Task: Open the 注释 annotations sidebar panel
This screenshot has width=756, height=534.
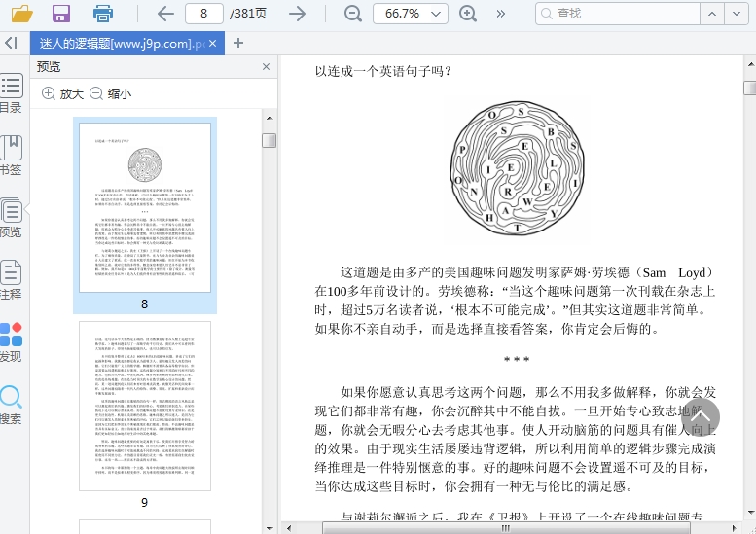Action: tap(11, 280)
